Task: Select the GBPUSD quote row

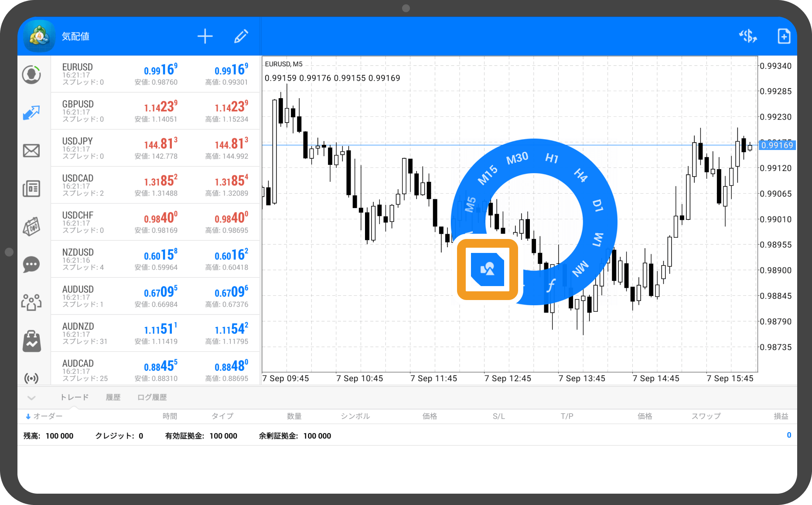Action: (x=155, y=111)
